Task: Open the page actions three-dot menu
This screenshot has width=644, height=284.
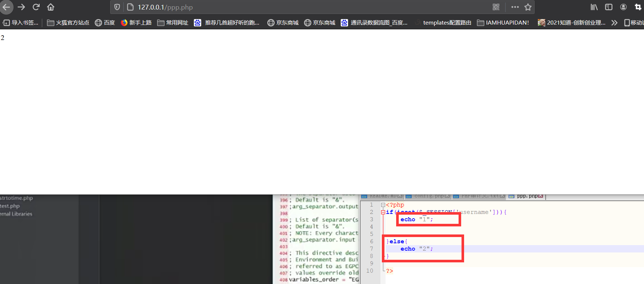Action: click(x=515, y=7)
